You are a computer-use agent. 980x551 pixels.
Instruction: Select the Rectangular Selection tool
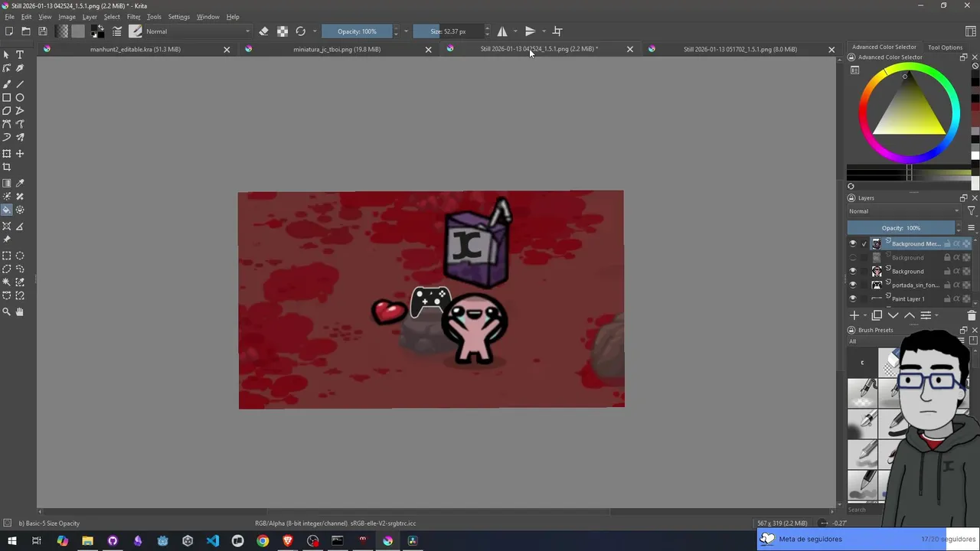(x=7, y=256)
